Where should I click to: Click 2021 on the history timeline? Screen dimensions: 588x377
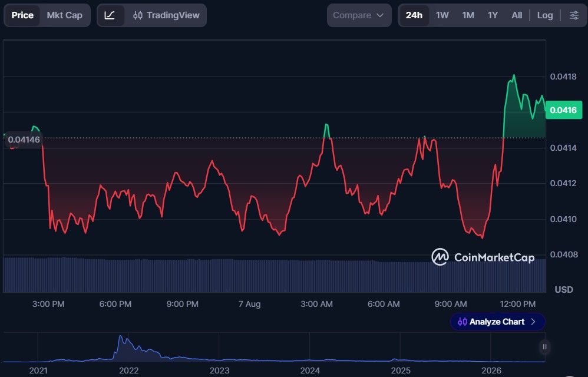click(38, 371)
